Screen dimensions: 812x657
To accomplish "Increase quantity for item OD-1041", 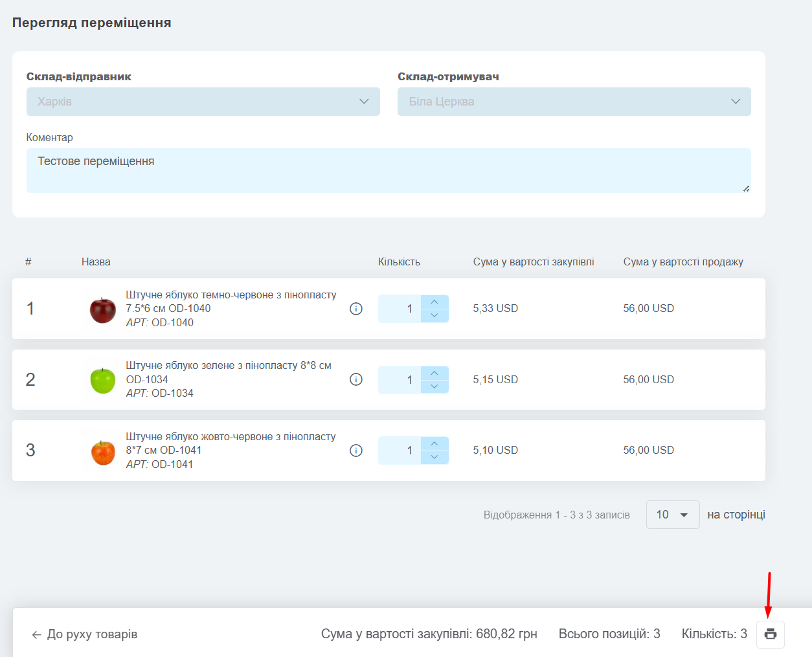I will click(434, 443).
